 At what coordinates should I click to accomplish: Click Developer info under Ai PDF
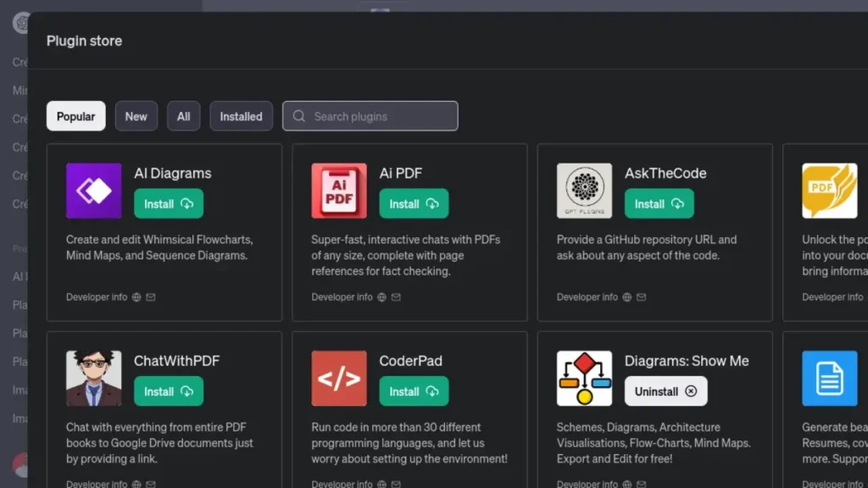coord(342,297)
